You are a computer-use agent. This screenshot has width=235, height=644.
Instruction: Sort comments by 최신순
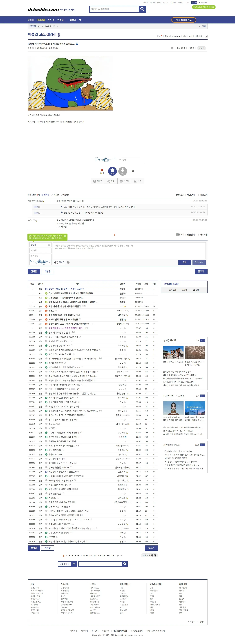(55, 195)
